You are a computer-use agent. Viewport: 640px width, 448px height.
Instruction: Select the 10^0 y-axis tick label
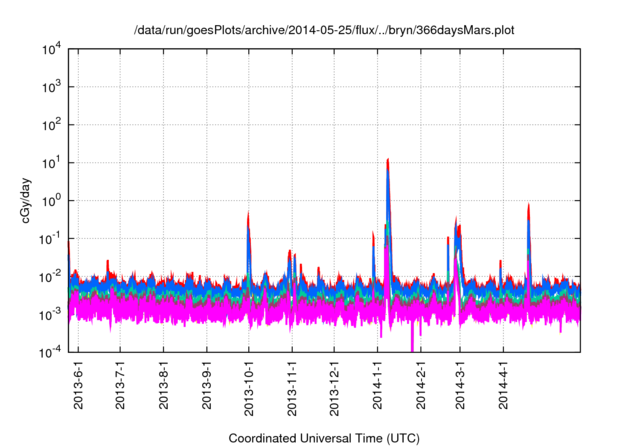point(52,201)
